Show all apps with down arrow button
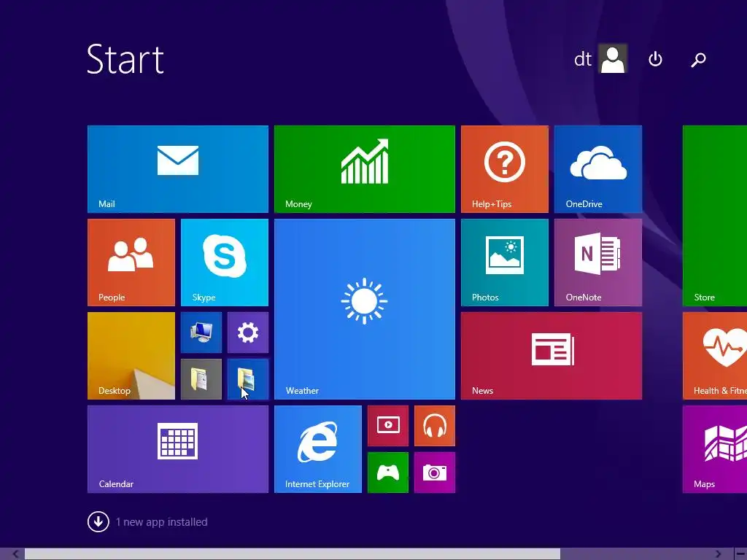Screen dimensions: 747x560 click(98, 522)
